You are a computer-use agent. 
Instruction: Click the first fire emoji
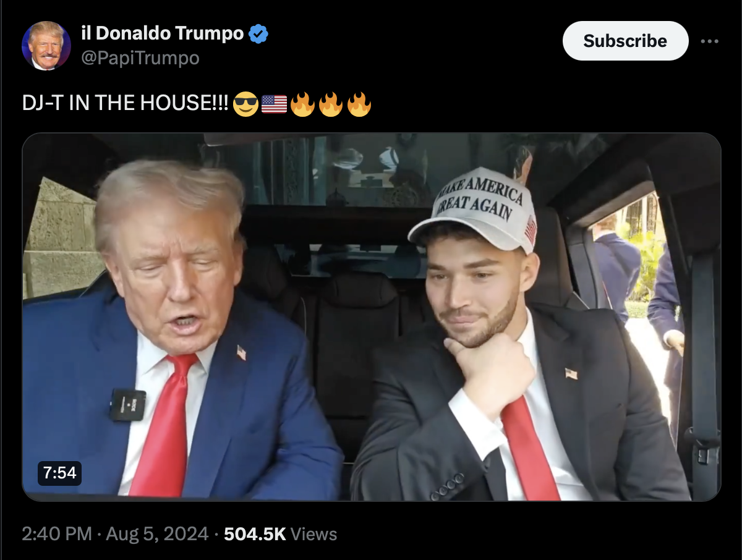302,104
